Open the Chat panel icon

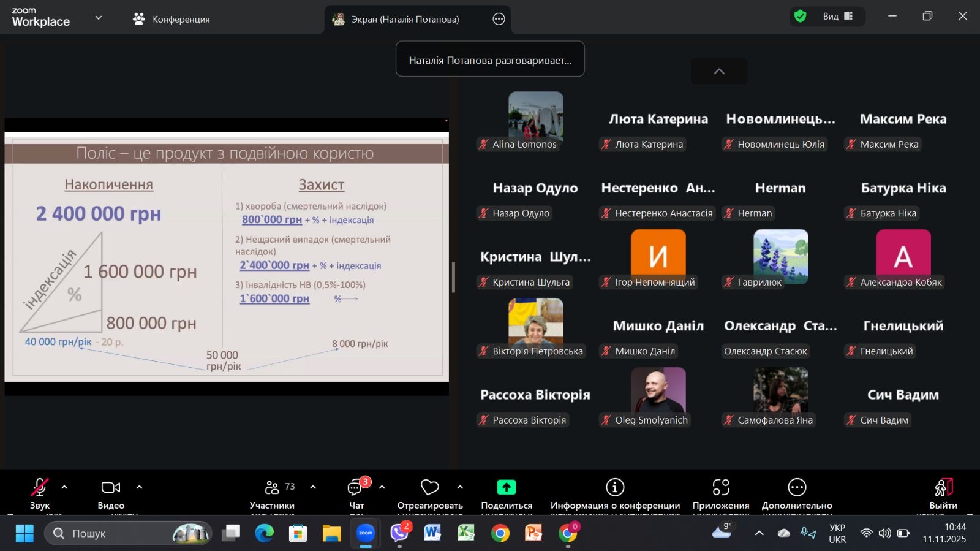(356, 488)
